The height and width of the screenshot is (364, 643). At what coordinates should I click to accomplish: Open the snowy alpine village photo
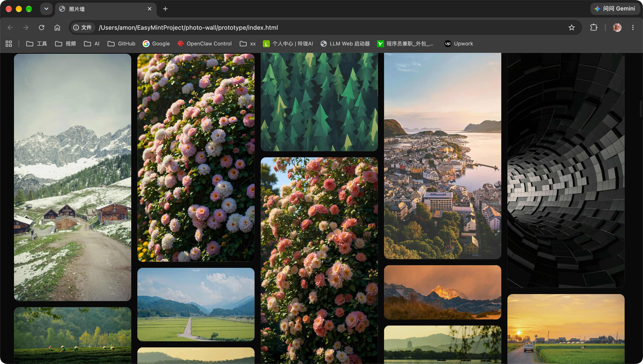click(73, 177)
